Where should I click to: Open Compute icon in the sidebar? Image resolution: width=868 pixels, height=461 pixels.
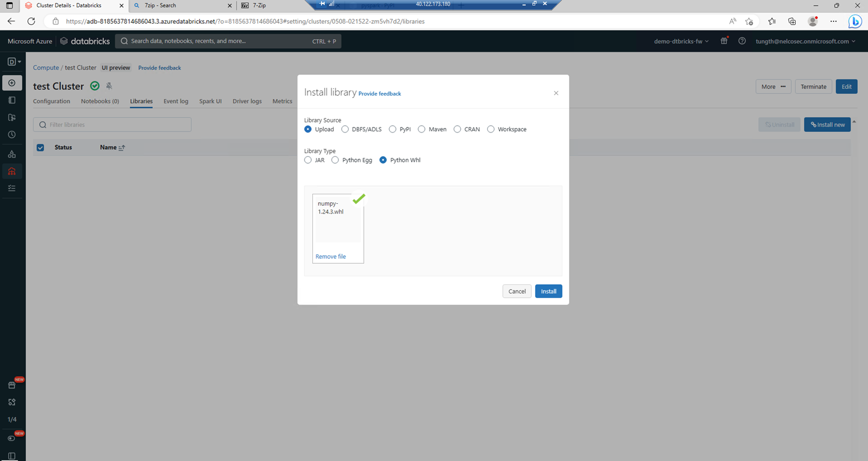click(x=12, y=171)
